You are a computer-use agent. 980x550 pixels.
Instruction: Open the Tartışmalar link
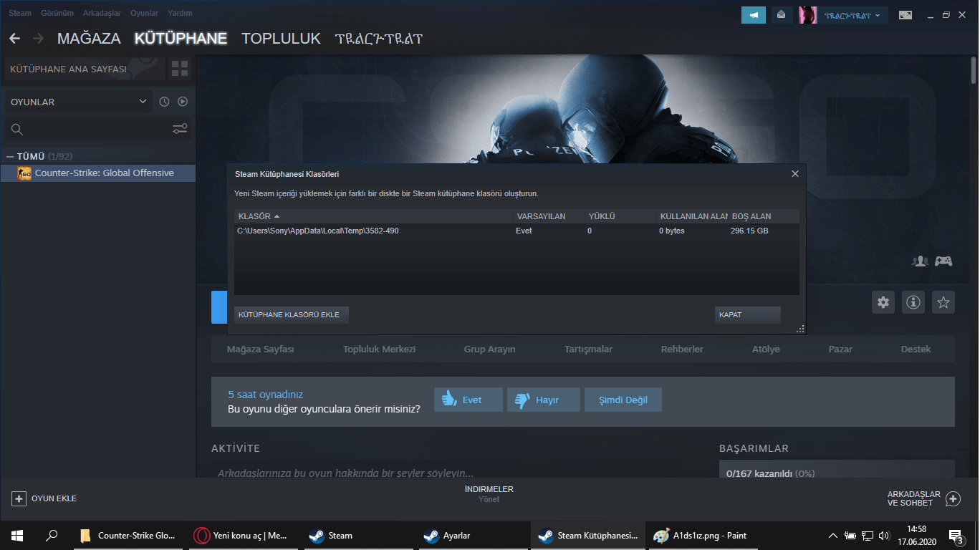coord(588,349)
